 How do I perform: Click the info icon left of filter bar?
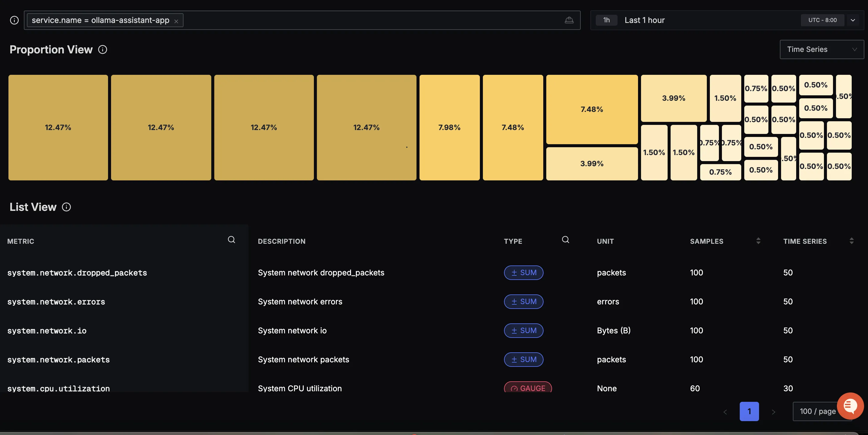click(14, 20)
